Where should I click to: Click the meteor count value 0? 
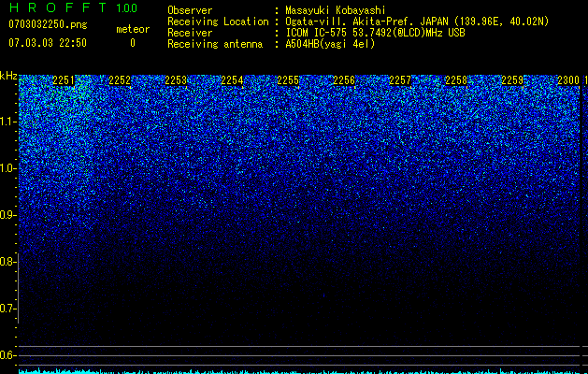pyautogui.click(x=133, y=43)
